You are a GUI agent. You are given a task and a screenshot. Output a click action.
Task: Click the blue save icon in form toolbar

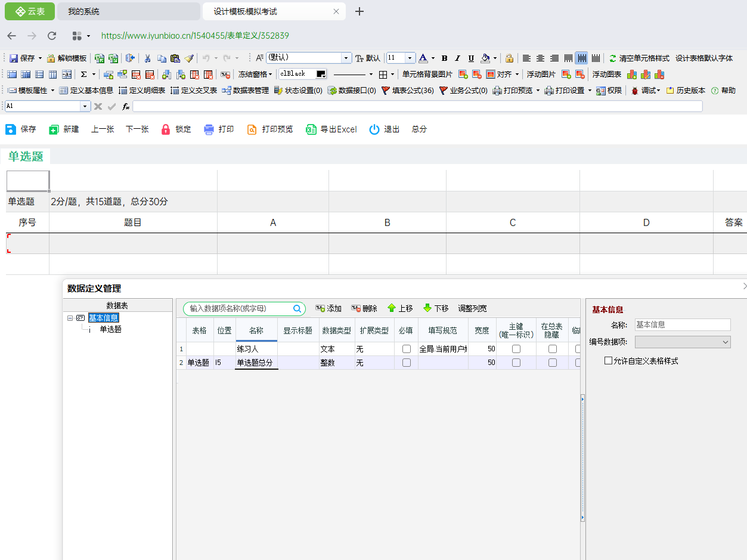[x=11, y=129]
